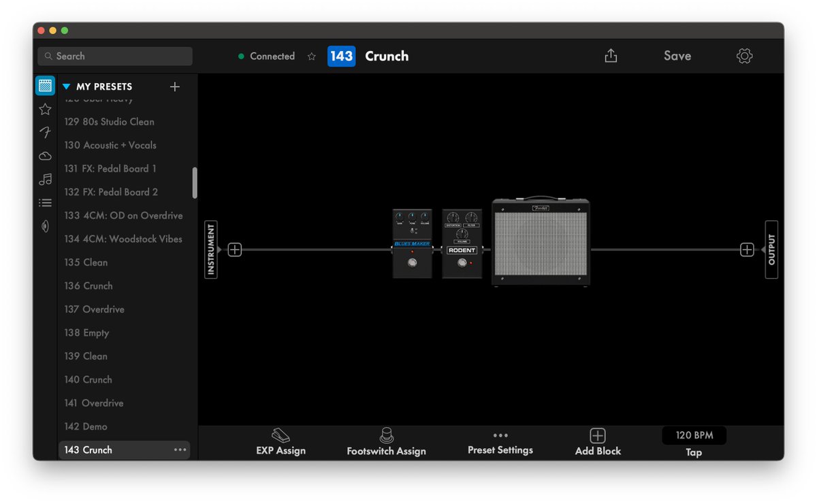This screenshot has height=504, width=817.
Task: Toggle favorite star for Crunch preset
Action: tap(312, 57)
